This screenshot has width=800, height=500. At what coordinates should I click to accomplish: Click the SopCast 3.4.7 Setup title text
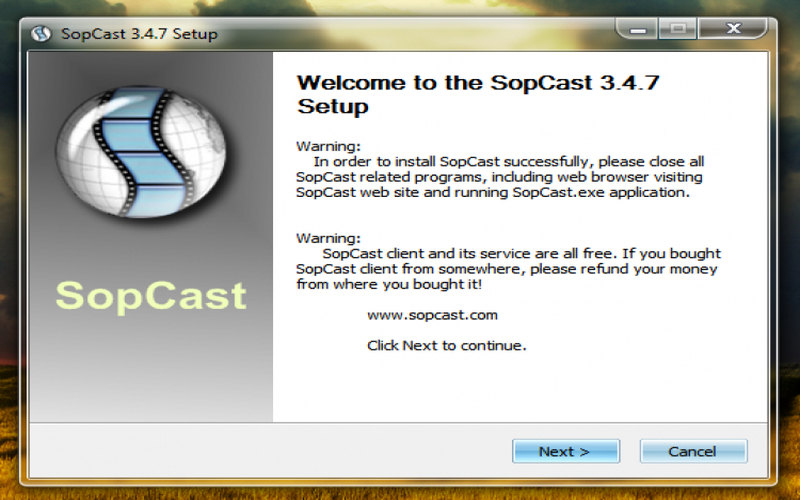[139, 34]
